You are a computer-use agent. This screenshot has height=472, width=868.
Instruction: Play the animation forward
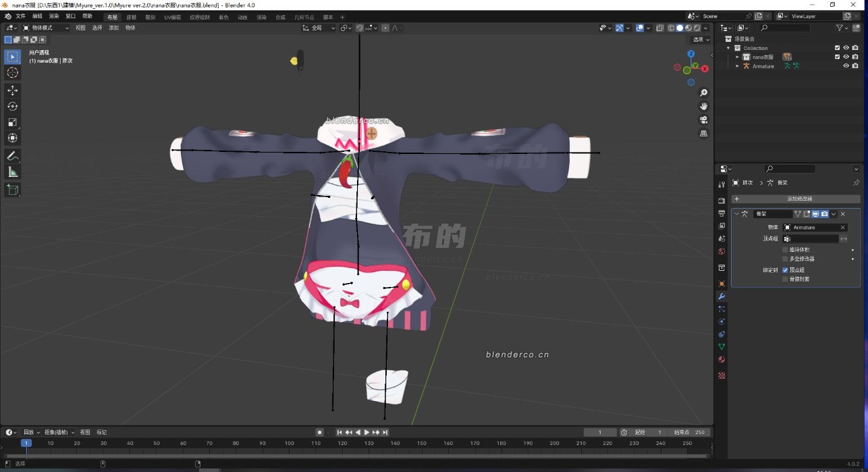pos(367,432)
